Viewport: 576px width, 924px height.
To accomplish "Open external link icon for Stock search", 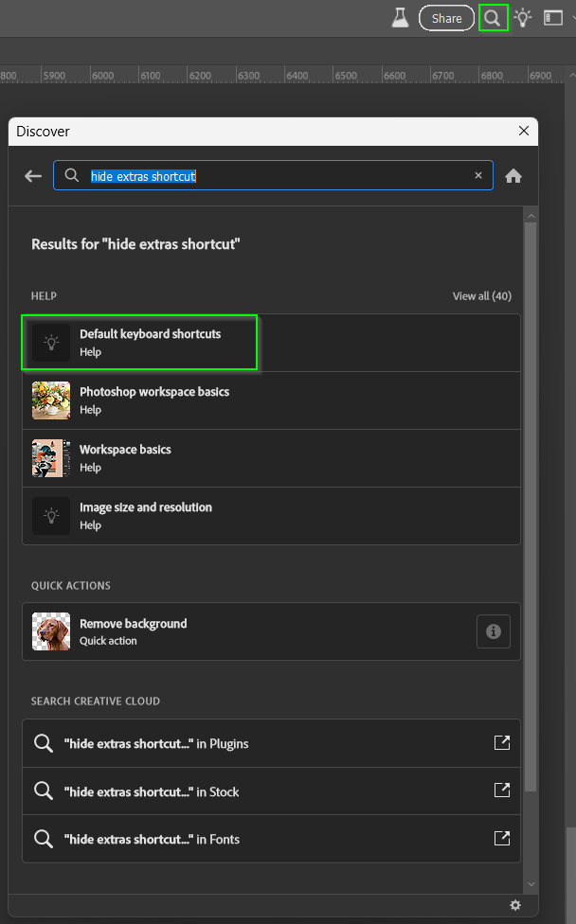I will [502, 791].
